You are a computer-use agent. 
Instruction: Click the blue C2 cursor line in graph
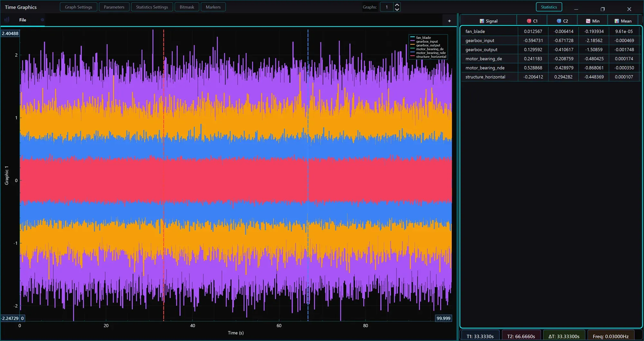(308, 175)
